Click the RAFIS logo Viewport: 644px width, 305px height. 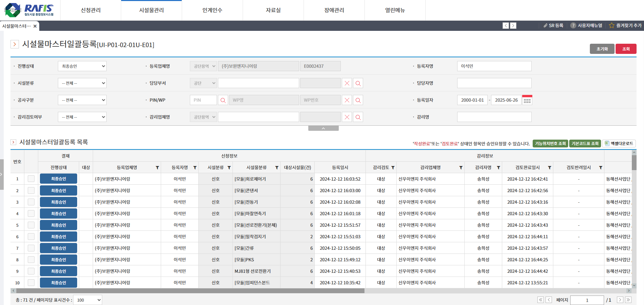coord(29,10)
